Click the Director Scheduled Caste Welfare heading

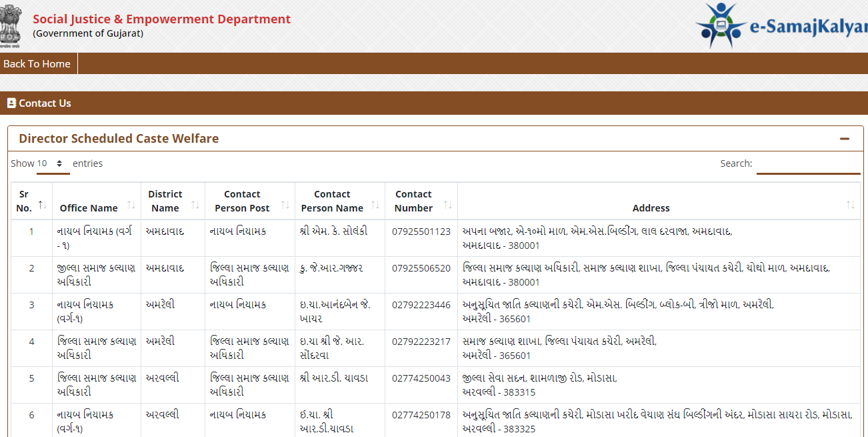(119, 139)
